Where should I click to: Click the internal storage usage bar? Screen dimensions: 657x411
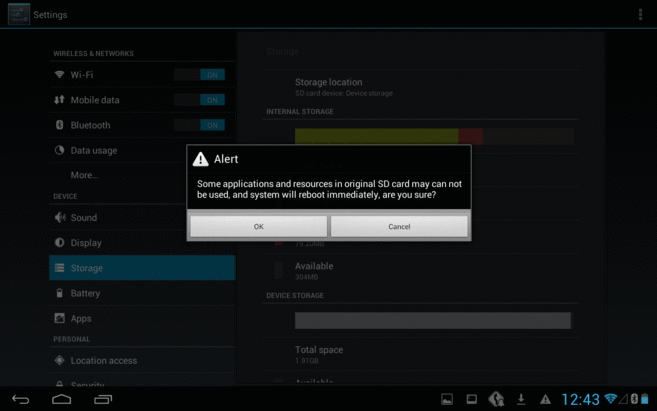coord(433,136)
